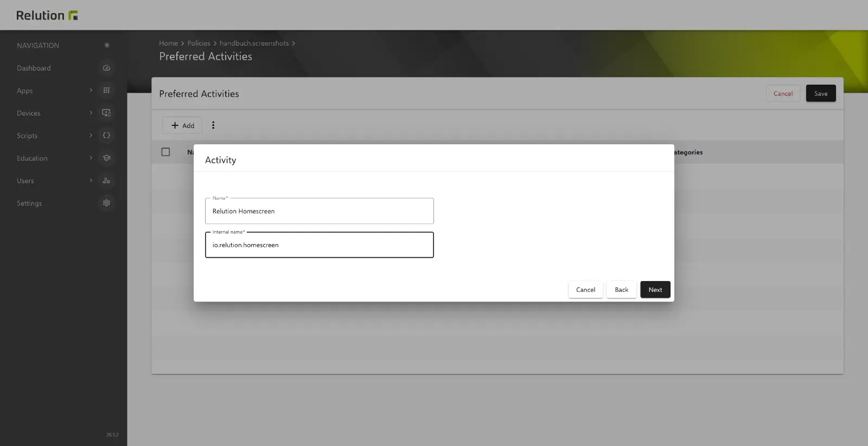Viewport: 868px width, 446px height.
Task: Click Back in the Activity dialog
Action: [621, 290]
